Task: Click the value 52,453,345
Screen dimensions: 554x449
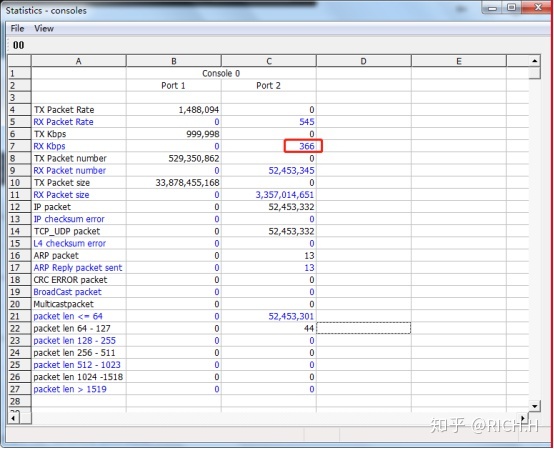Action: (291, 171)
